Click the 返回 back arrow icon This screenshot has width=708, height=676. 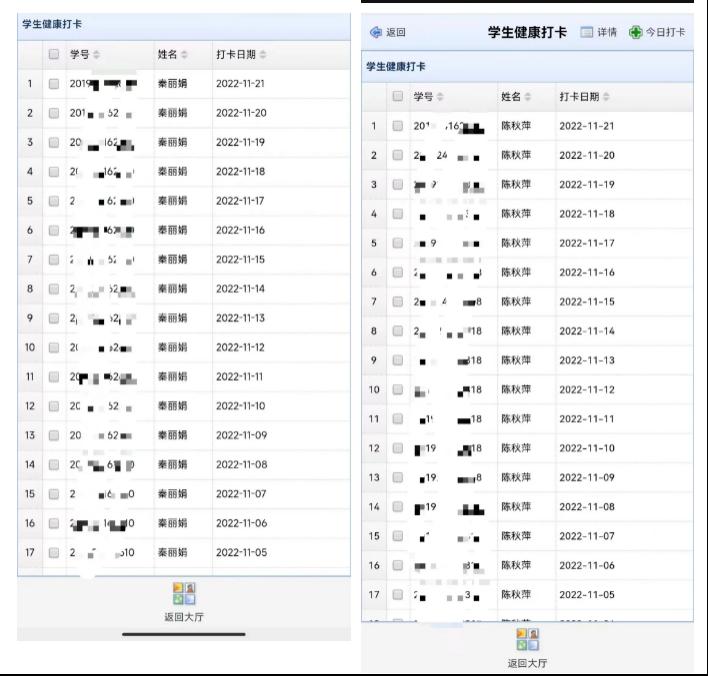pyautogui.click(x=376, y=33)
